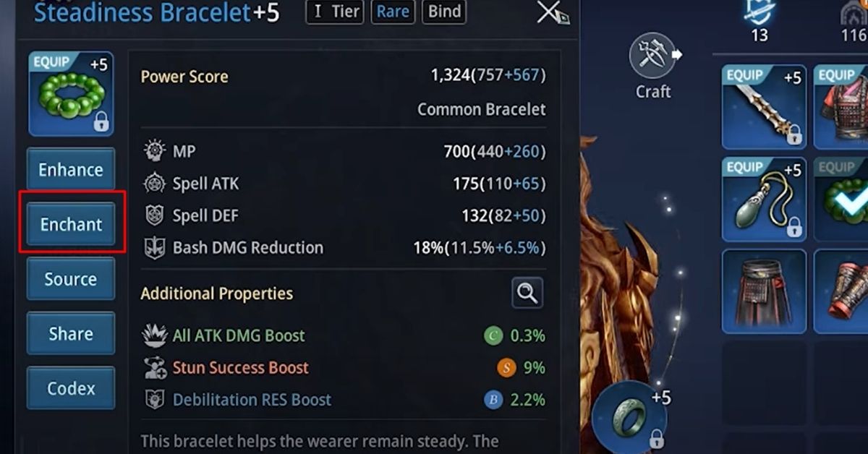The height and width of the screenshot is (454, 868).
Task: Select the Rare rarity tag
Action: 392,12
